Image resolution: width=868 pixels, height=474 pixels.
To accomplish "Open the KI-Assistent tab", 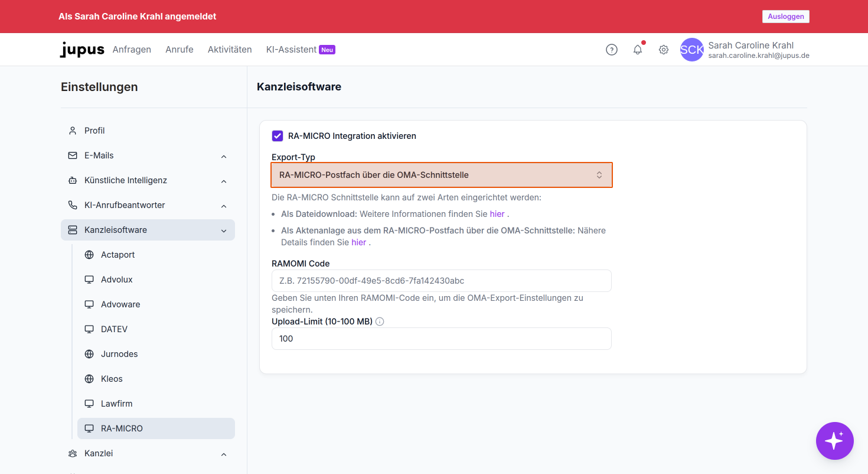I will click(291, 50).
